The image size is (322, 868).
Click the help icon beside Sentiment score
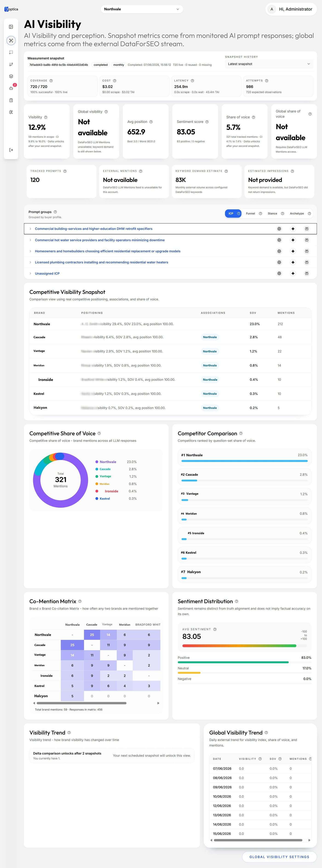click(x=207, y=122)
